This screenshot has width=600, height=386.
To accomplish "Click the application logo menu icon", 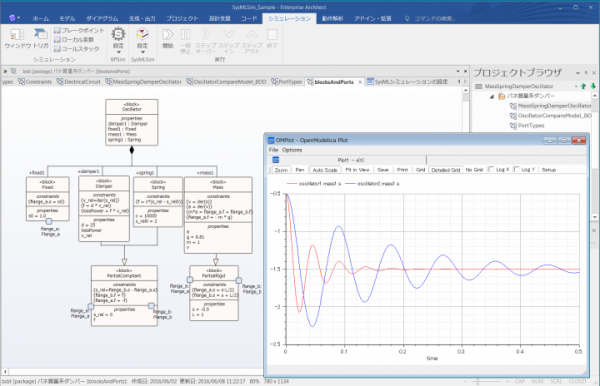I will coord(12,18).
